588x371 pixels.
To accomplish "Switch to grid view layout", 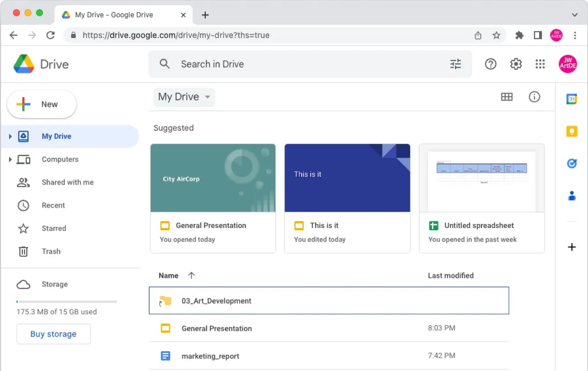I will click(507, 97).
